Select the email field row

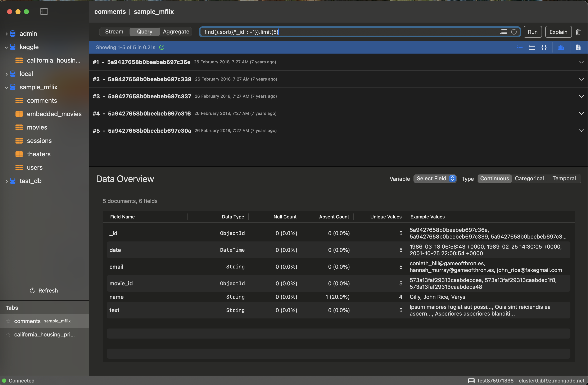point(339,267)
